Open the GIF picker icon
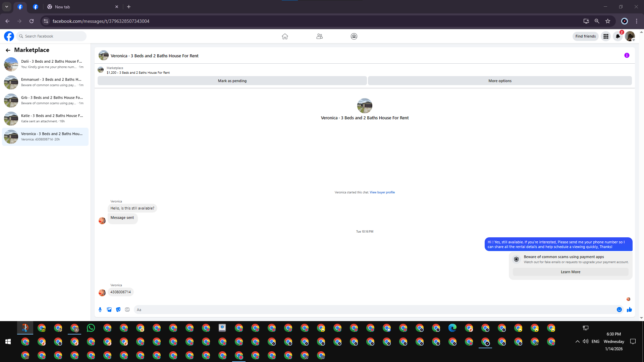 (127, 310)
